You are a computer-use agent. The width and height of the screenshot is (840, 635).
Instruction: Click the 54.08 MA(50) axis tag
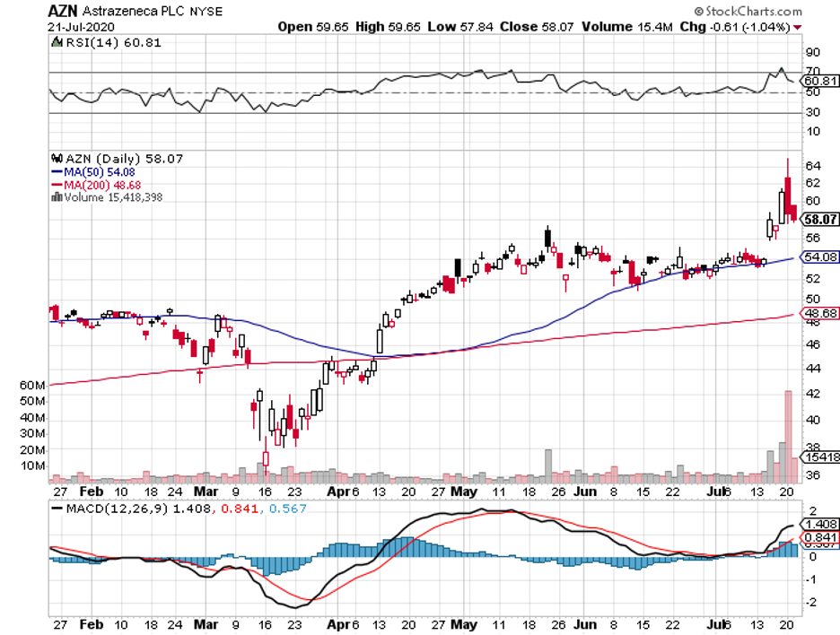click(x=819, y=257)
